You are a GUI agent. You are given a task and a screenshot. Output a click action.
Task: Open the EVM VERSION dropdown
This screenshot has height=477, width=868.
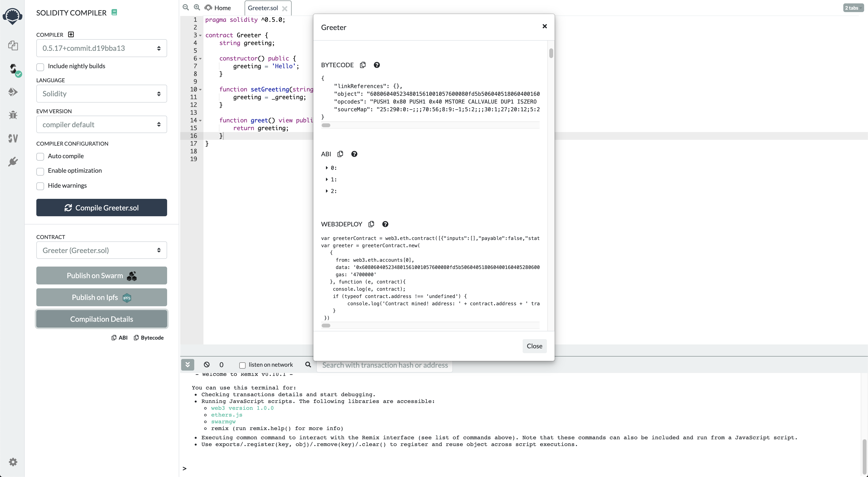click(101, 125)
